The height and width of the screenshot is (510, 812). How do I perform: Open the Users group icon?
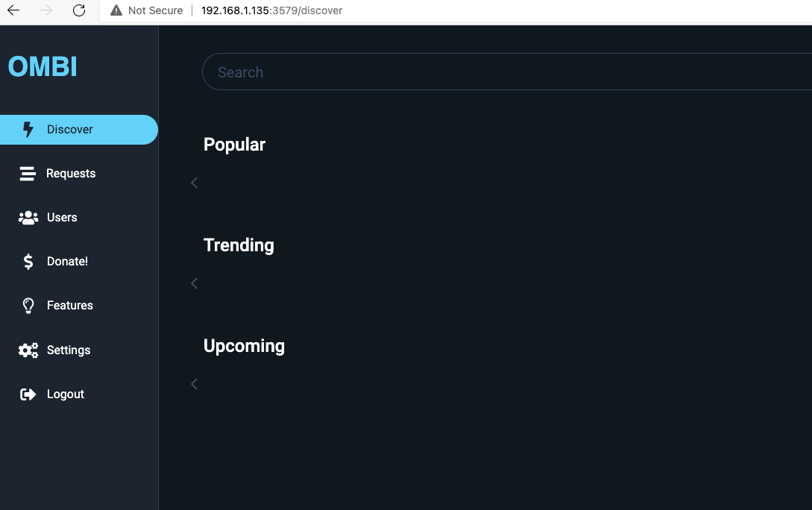point(28,217)
